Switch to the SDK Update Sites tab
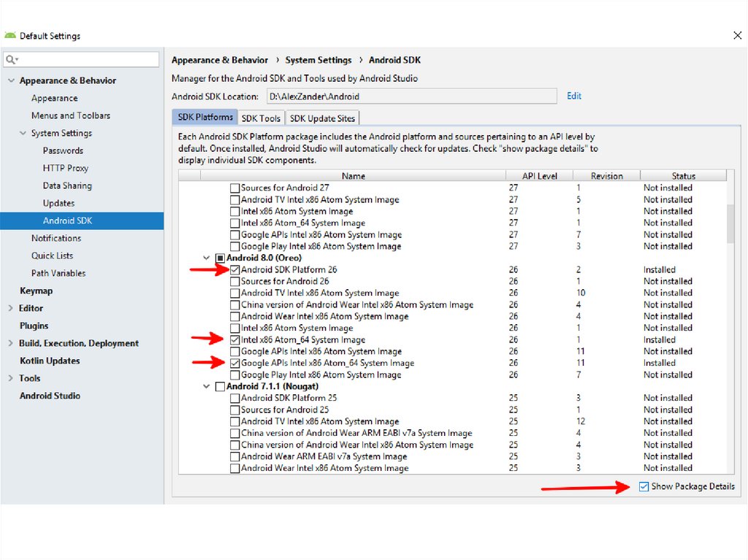This screenshot has height=560, width=748. 322,118
